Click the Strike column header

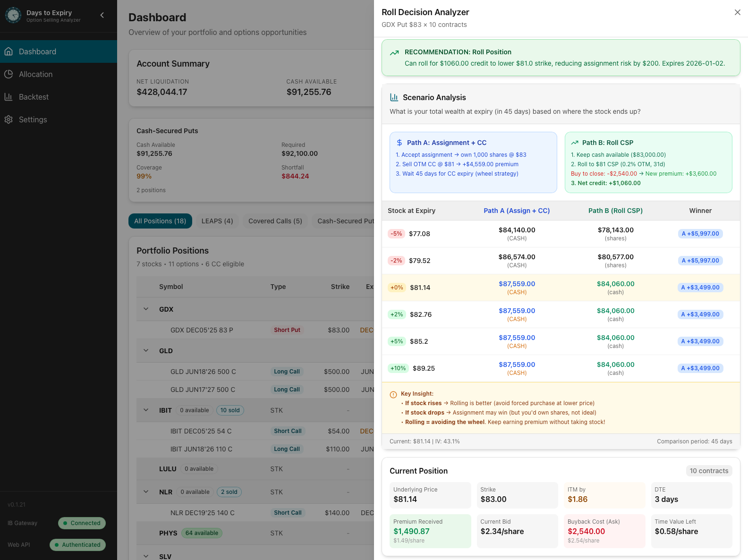(340, 287)
